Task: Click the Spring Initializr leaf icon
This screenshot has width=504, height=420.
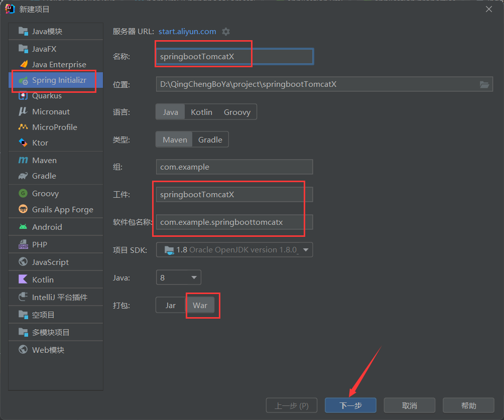Action: [x=23, y=80]
